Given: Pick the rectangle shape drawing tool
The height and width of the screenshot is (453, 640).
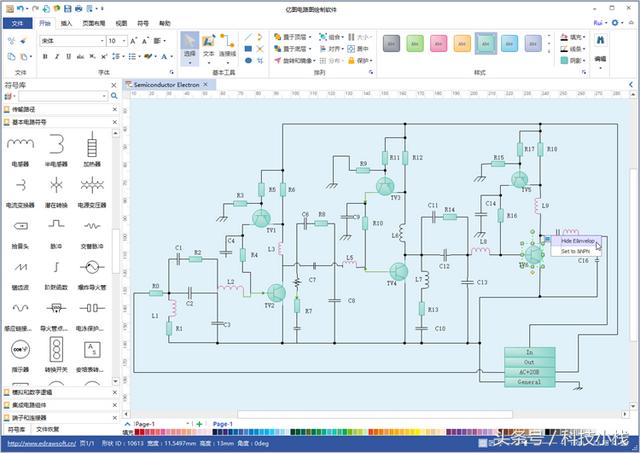Looking at the screenshot, I should 248,49.
